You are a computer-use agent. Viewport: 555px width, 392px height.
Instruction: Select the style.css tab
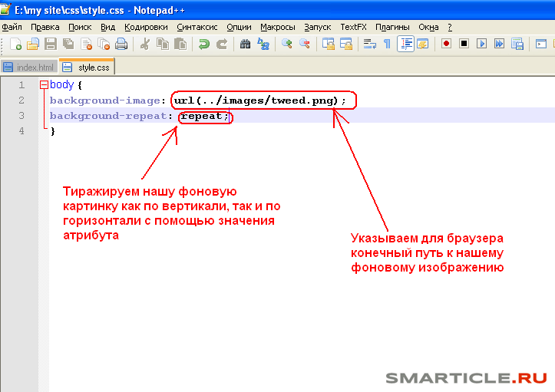(x=87, y=68)
